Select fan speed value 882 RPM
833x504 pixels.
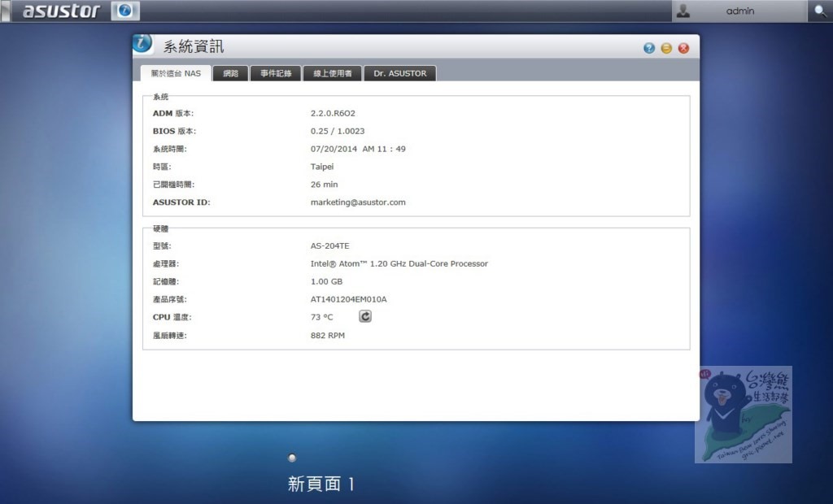328,336
